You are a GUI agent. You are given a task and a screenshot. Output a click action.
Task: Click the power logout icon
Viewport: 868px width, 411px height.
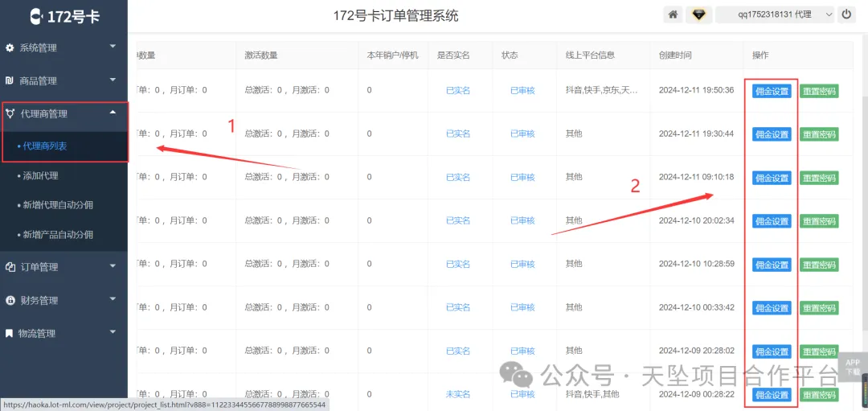pos(845,15)
